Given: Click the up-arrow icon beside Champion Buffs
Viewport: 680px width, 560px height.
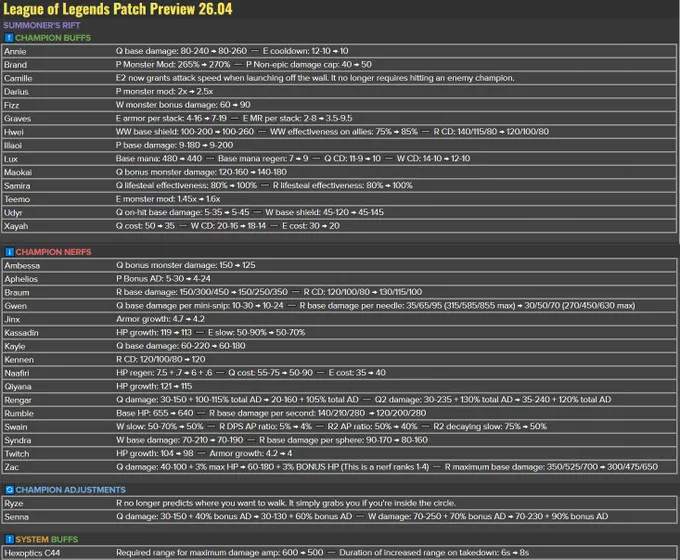Looking at the screenshot, I should pos(8,38).
